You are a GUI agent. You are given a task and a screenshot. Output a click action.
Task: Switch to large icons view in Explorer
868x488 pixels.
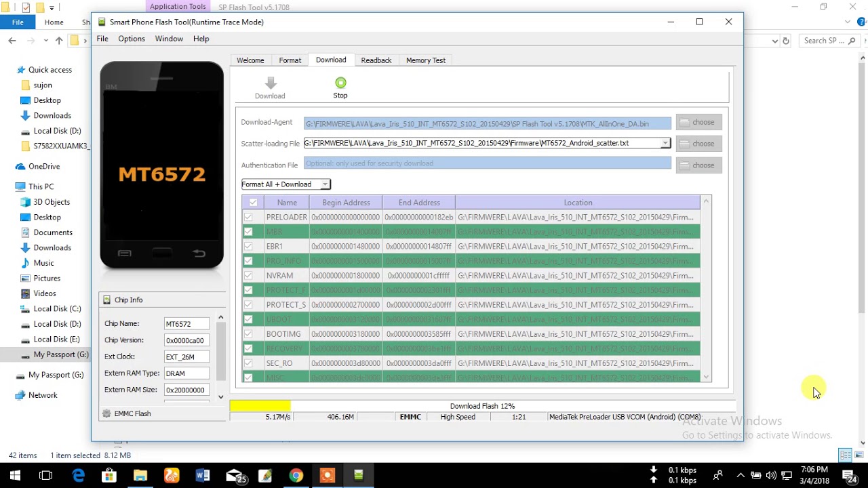859,455
